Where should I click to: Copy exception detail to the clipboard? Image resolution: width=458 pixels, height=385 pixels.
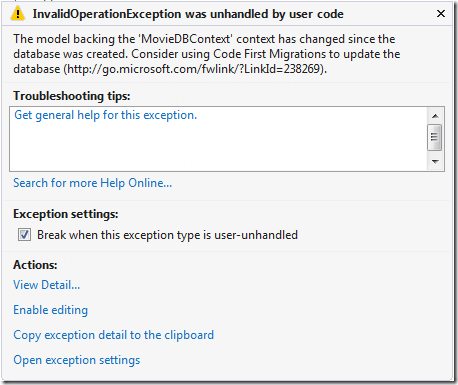114,335
